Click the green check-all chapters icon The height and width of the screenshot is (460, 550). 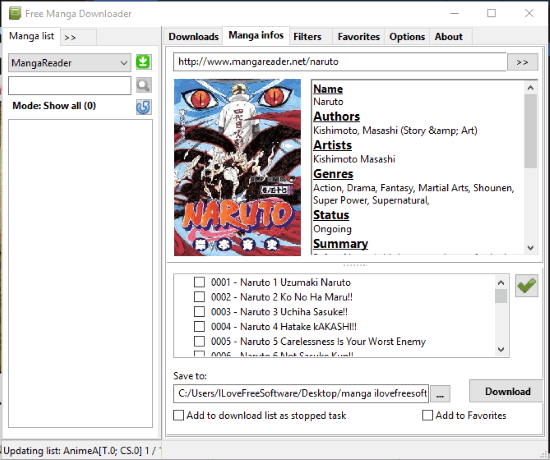pos(526,286)
